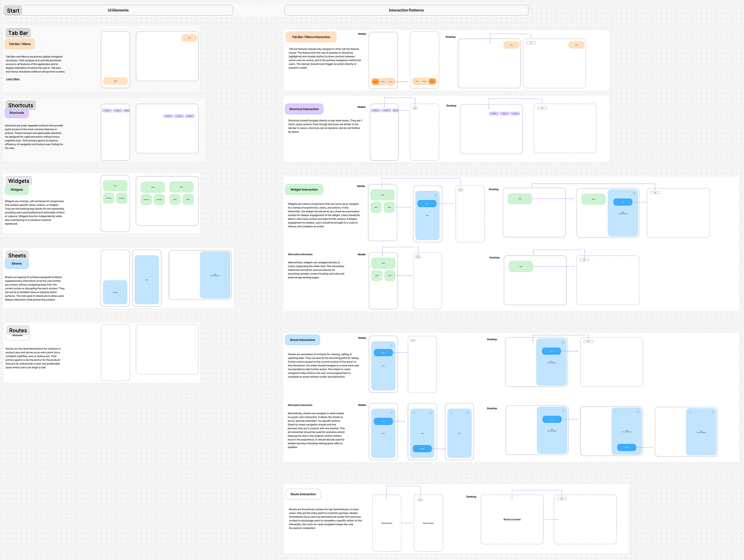Close the sheet in Widget Interaction mobile mockup
Image resolution: width=744 pixels, height=560 pixels.
point(435,195)
